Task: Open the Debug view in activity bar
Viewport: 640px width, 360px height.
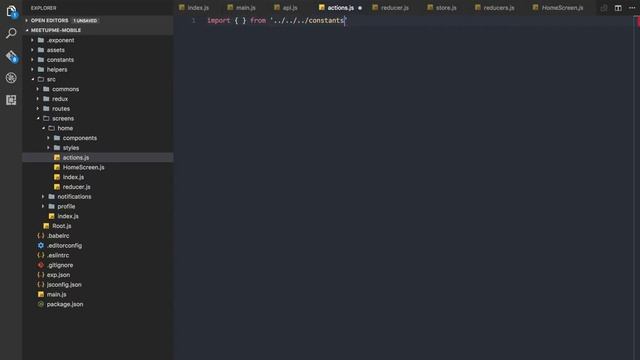Action: pyautogui.click(x=11, y=78)
